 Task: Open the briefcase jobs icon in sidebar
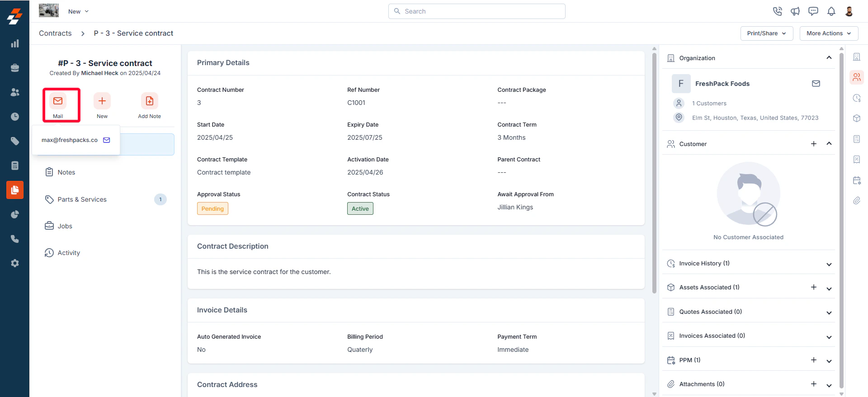tap(15, 68)
